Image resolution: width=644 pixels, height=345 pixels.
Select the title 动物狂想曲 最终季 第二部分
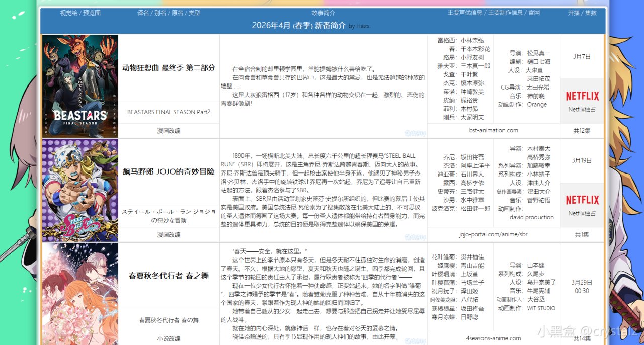[x=169, y=67]
